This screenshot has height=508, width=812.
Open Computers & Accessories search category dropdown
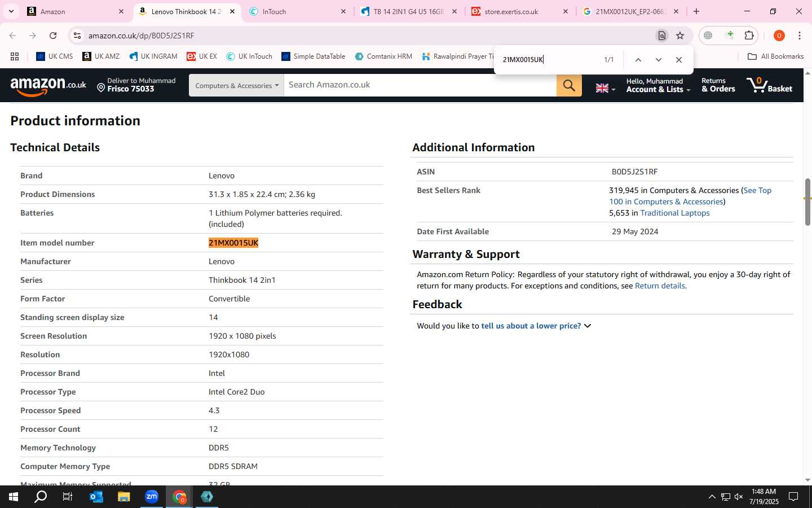pos(236,85)
